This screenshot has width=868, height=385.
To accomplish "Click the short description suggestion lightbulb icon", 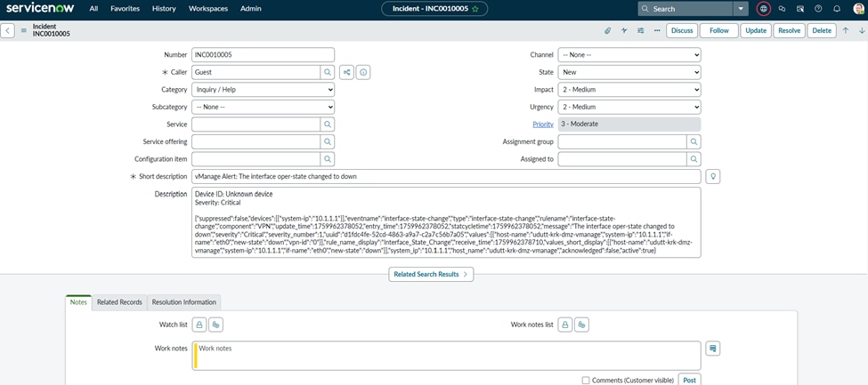I will coord(713,176).
